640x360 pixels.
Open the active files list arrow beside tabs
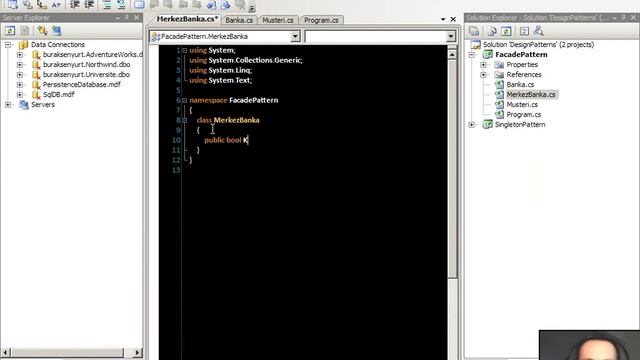[x=443, y=19]
